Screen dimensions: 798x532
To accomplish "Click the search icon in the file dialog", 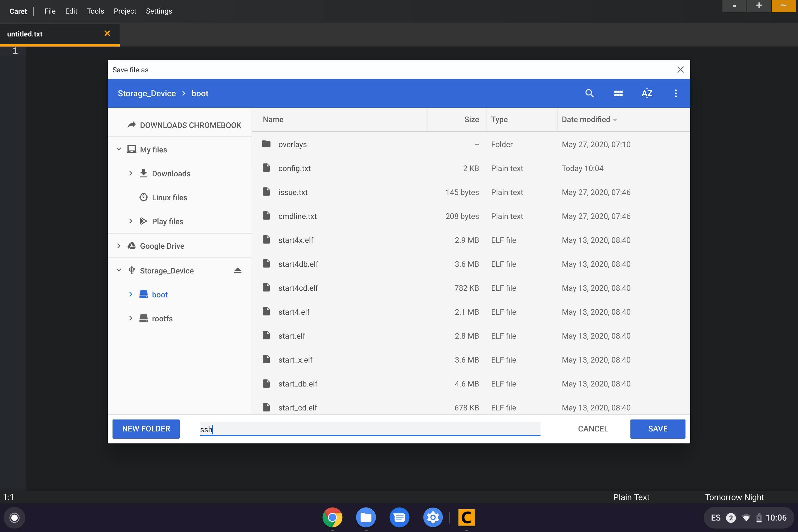I will point(589,93).
